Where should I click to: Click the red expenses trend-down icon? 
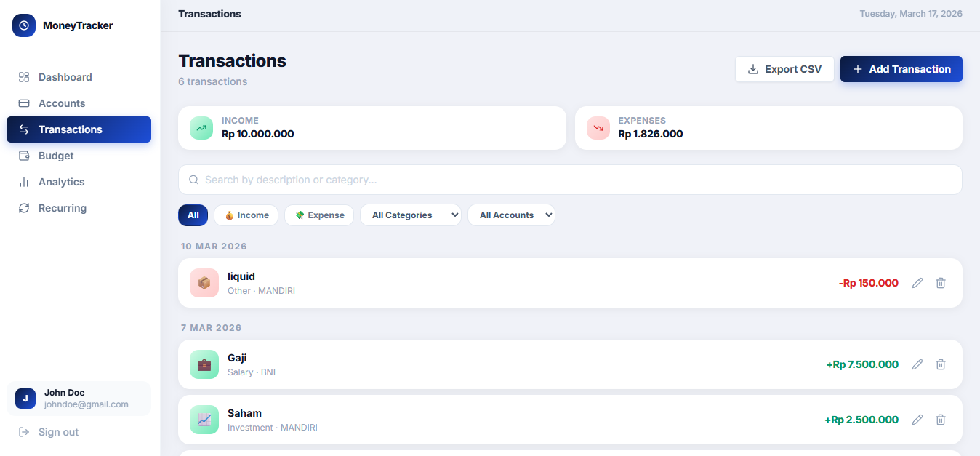598,128
